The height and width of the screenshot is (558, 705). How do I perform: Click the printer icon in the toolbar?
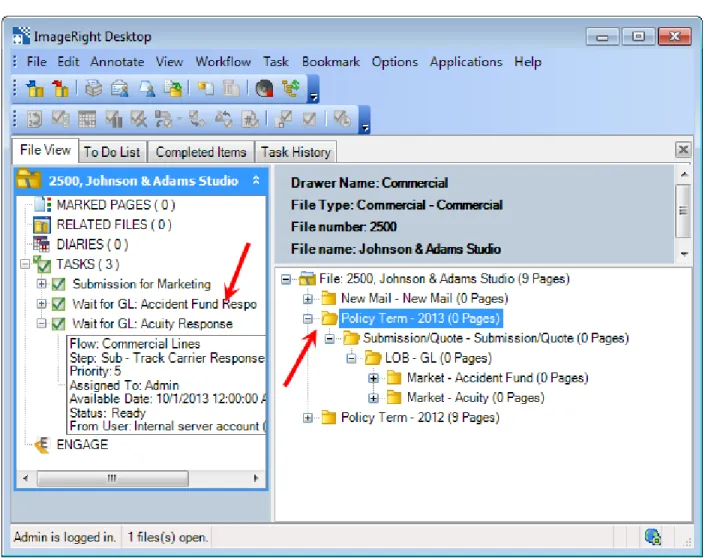coord(94,89)
